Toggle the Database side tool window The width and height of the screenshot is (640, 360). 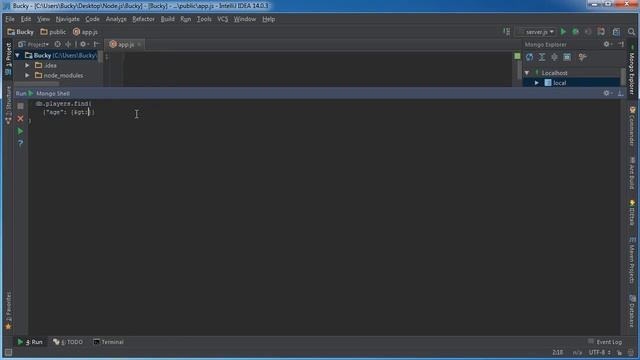[632, 311]
